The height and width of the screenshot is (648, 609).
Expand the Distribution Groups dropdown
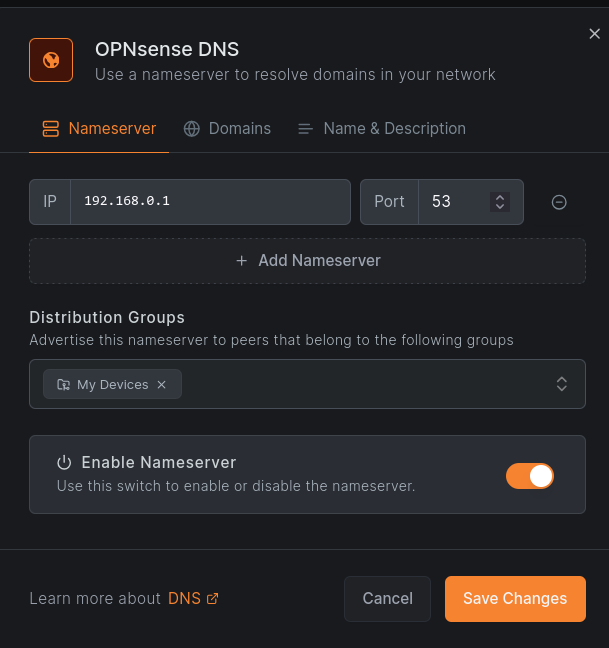tap(562, 384)
